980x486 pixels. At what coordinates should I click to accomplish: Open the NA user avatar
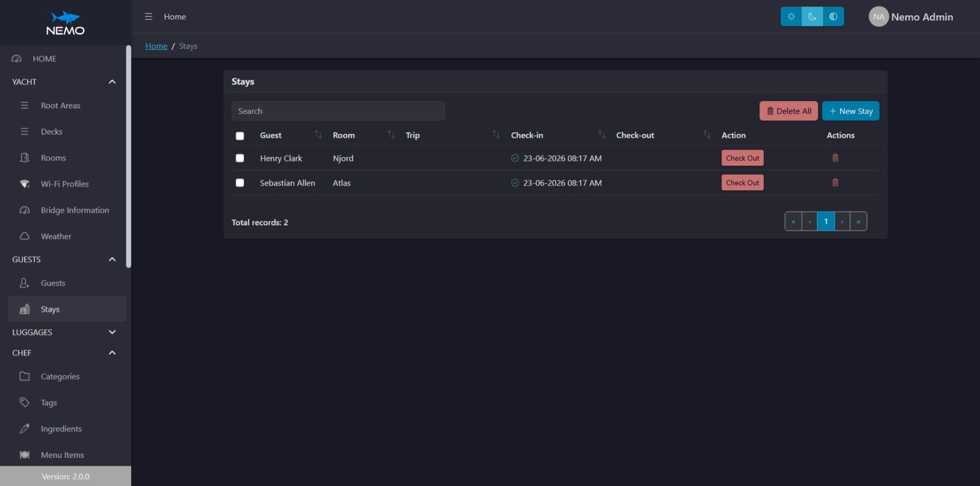click(878, 16)
